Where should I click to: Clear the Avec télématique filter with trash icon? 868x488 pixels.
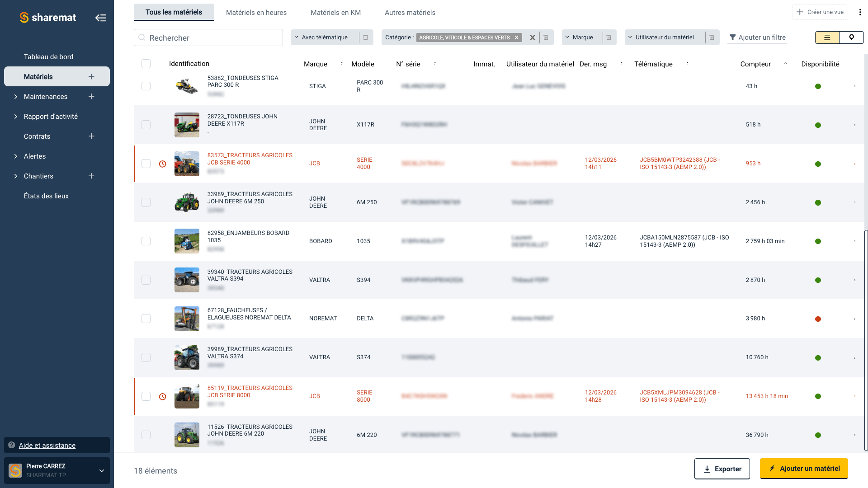365,38
